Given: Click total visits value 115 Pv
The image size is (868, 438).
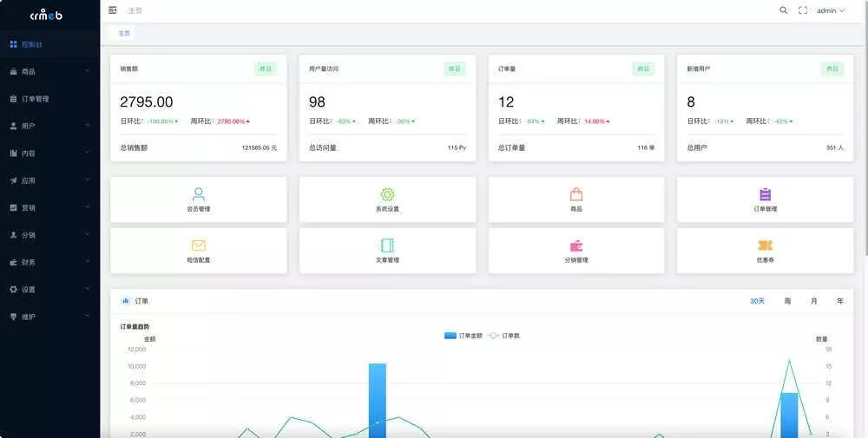Looking at the screenshot, I should pos(457,147).
